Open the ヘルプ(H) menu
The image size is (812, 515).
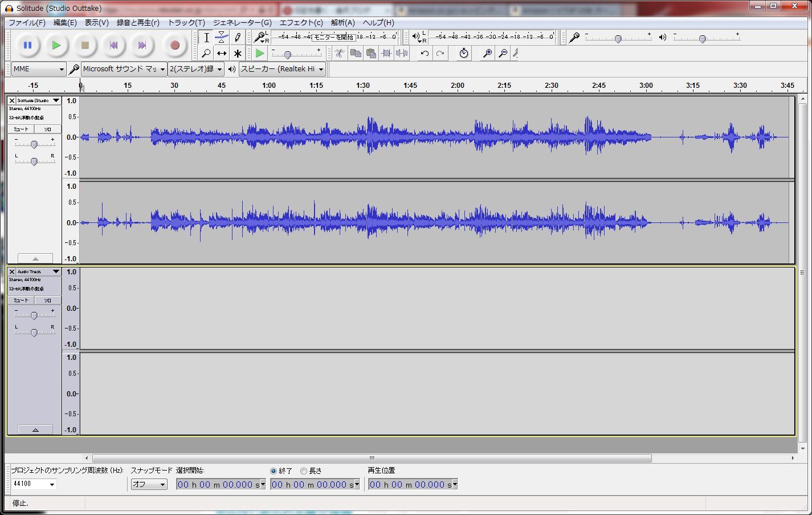coord(378,22)
